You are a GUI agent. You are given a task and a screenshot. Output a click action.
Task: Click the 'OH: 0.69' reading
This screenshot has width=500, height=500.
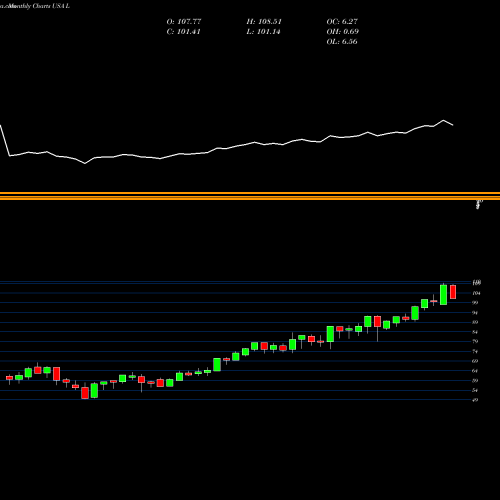343,32
